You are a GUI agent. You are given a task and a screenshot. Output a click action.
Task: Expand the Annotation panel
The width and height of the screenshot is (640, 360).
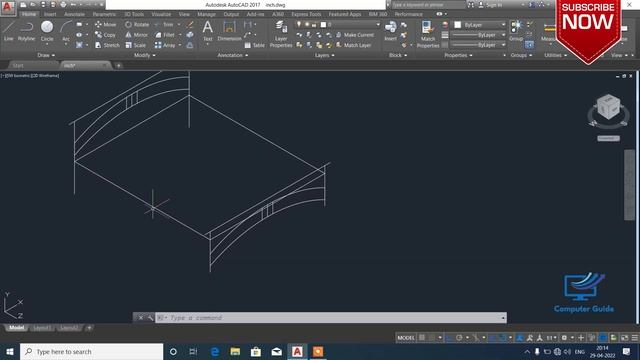coord(233,55)
